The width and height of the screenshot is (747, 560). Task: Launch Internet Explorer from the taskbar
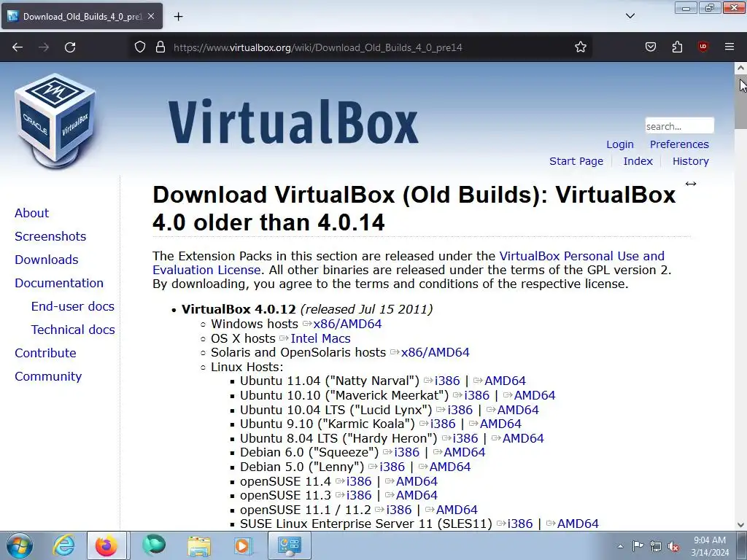63,545
